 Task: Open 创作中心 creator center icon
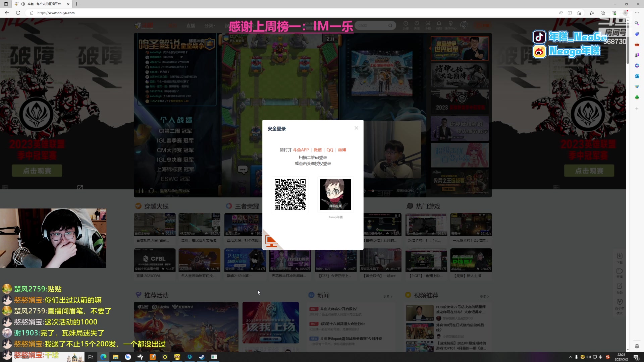coord(450,25)
